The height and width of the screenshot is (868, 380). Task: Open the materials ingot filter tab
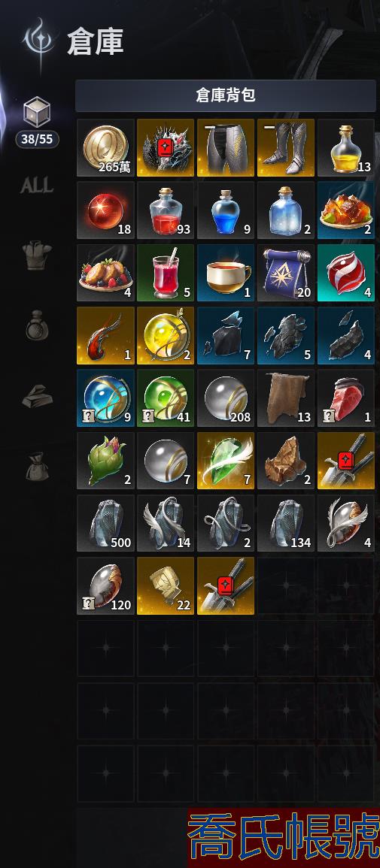pyautogui.click(x=37, y=396)
